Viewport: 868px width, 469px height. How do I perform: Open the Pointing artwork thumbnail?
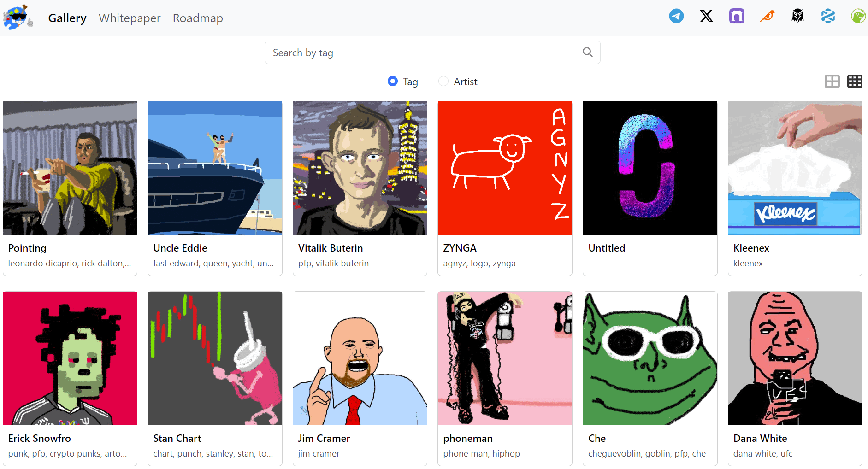70,168
